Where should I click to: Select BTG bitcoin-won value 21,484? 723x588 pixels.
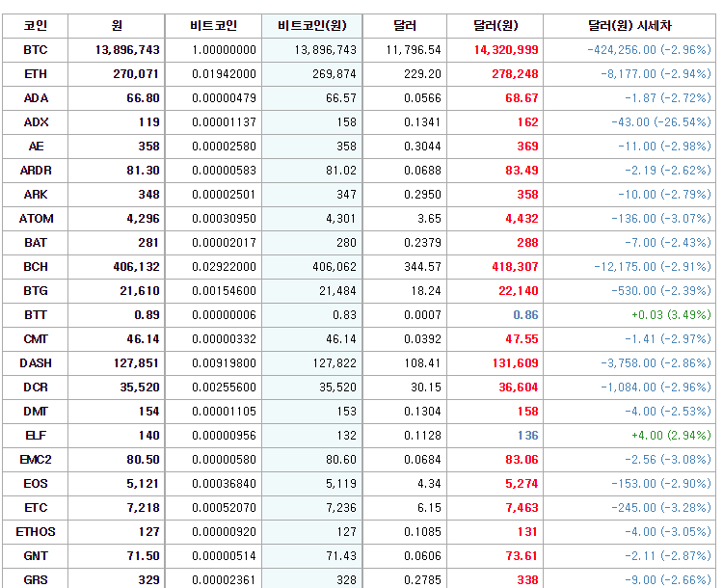337,290
